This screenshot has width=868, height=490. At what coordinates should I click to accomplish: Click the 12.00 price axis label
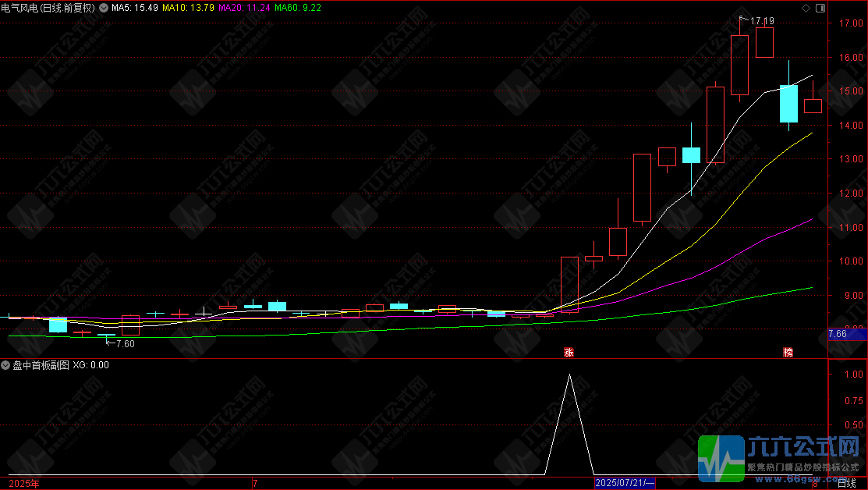coord(851,194)
